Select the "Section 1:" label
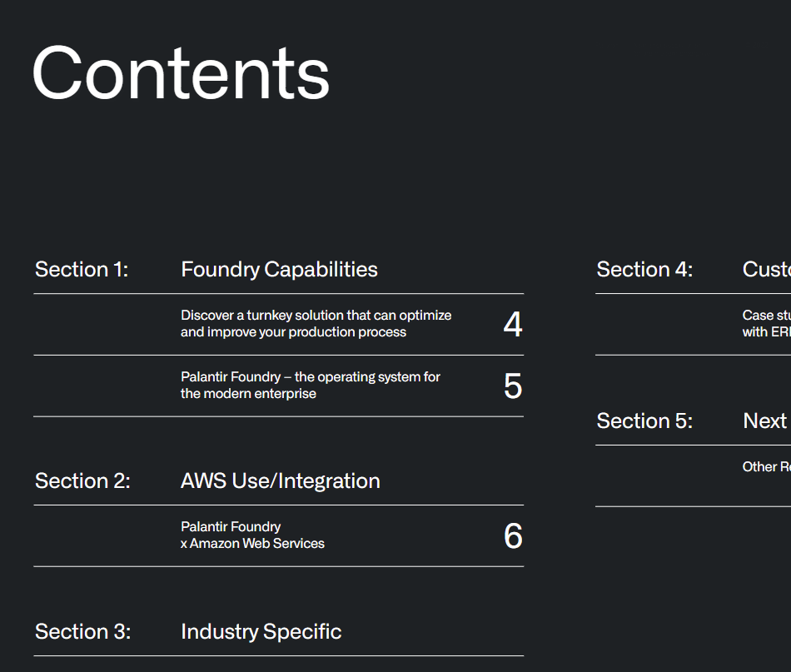Image resolution: width=791 pixels, height=672 pixels. (82, 270)
